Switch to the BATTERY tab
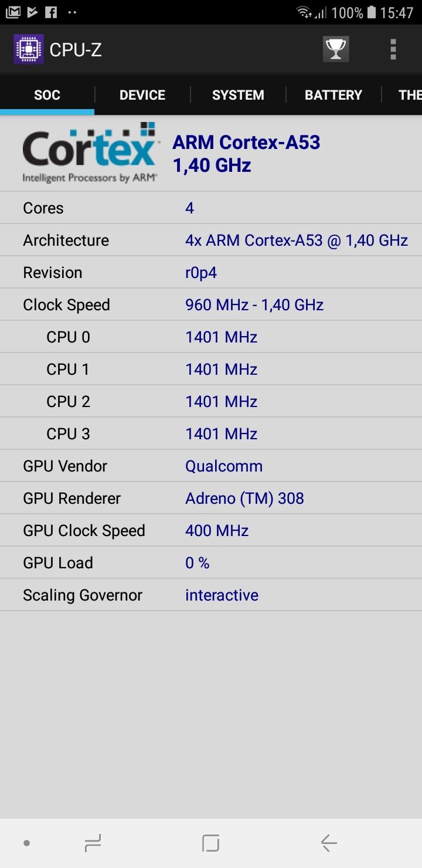Viewport: 422px width, 868px height. point(333,95)
